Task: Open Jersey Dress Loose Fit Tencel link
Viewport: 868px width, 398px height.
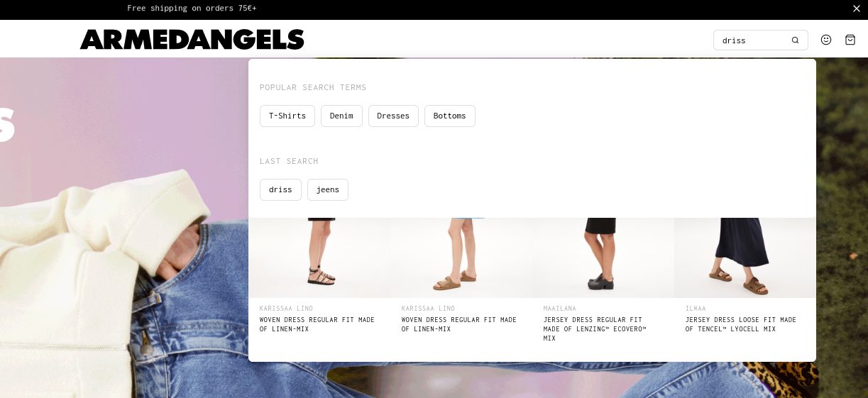Action: pyautogui.click(x=741, y=324)
